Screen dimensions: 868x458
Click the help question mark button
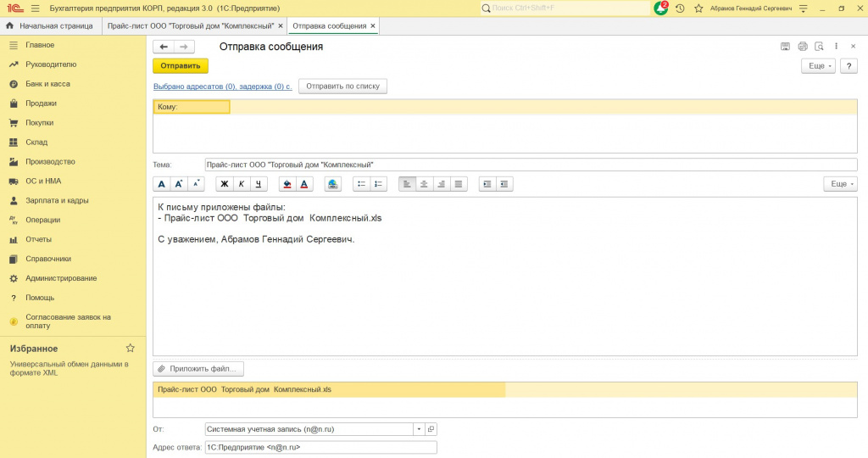click(849, 66)
